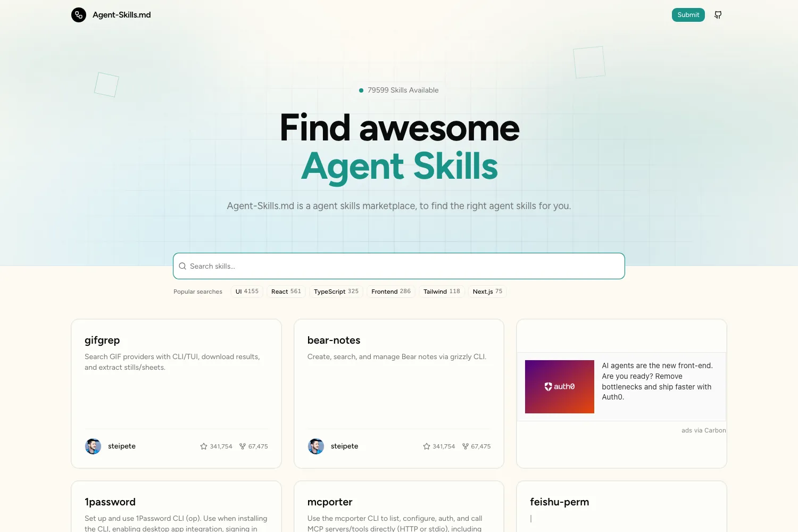Open the feishu-perm skill title
The image size is (798, 532).
pos(560,502)
